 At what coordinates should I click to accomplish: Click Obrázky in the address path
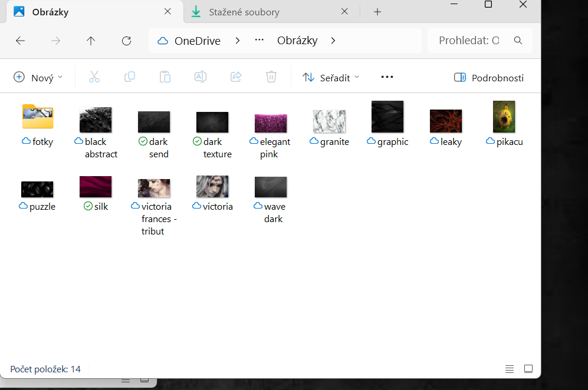click(297, 41)
